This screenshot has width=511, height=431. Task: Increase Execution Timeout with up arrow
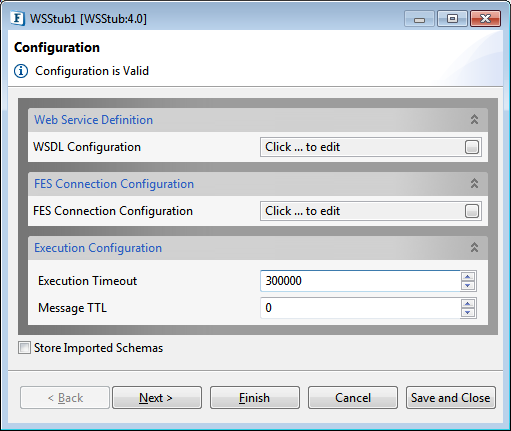tap(468, 276)
